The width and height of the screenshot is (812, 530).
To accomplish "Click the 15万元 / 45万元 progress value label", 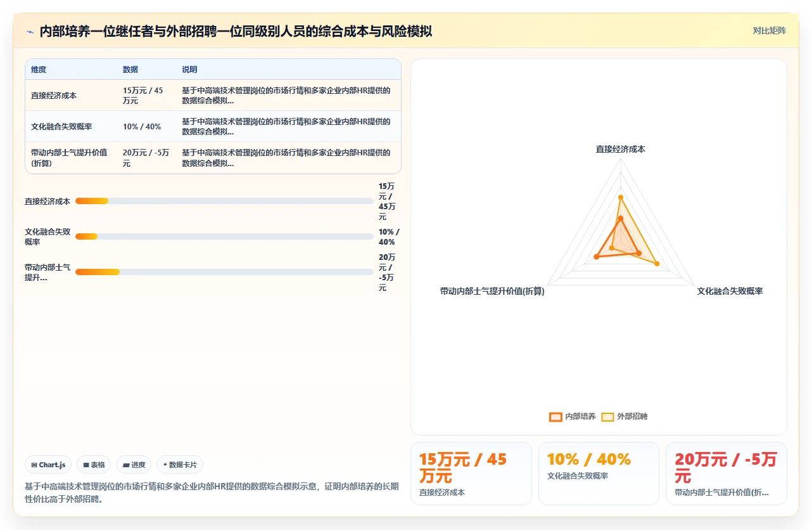I will [x=387, y=202].
